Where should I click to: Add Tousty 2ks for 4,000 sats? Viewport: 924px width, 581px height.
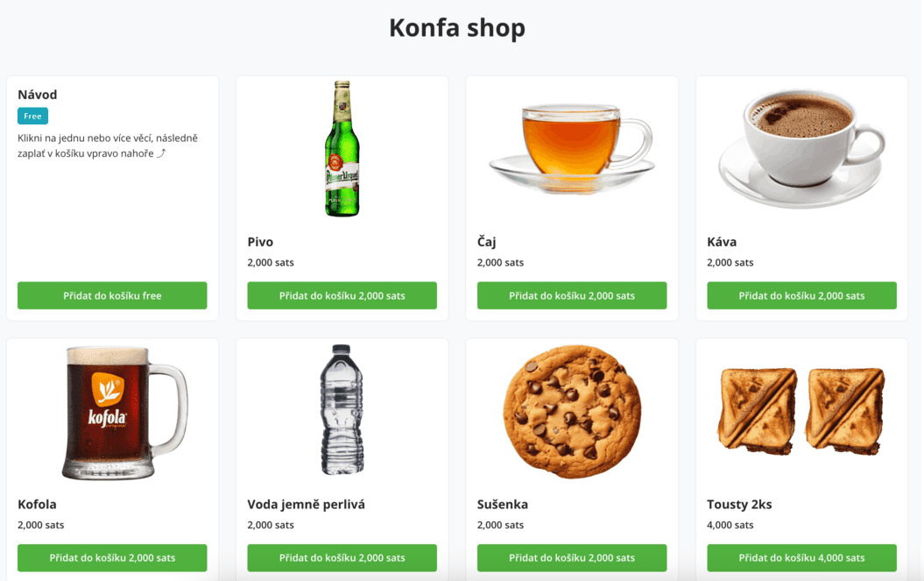pos(801,558)
